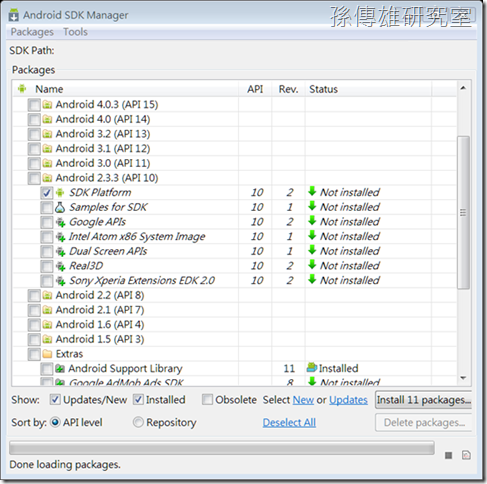The width and height of the screenshot is (487, 484).
Task: Click the add-on icon beside Google APIs
Action: (x=60, y=222)
